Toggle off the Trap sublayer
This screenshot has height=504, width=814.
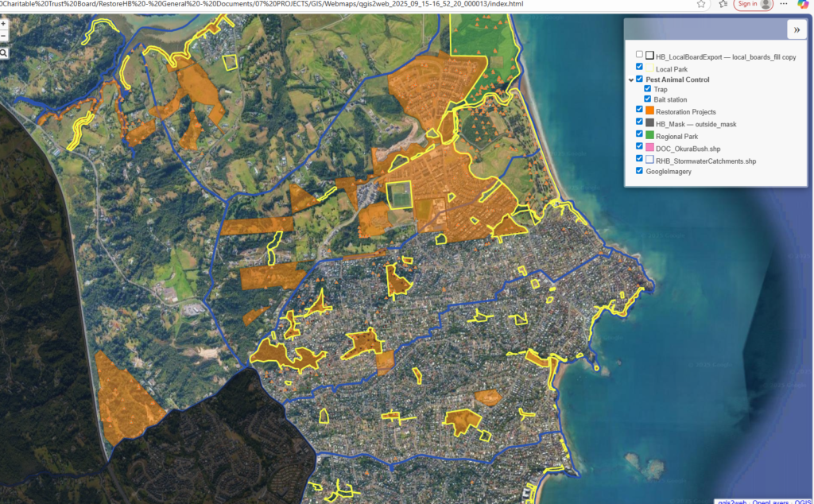(x=647, y=89)
